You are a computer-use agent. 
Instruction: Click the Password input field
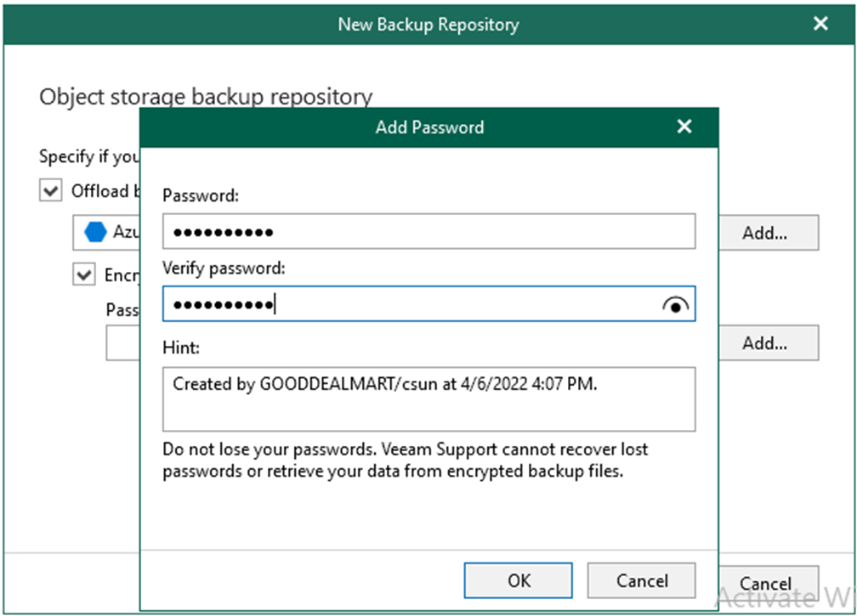click(x=428, y=232)
